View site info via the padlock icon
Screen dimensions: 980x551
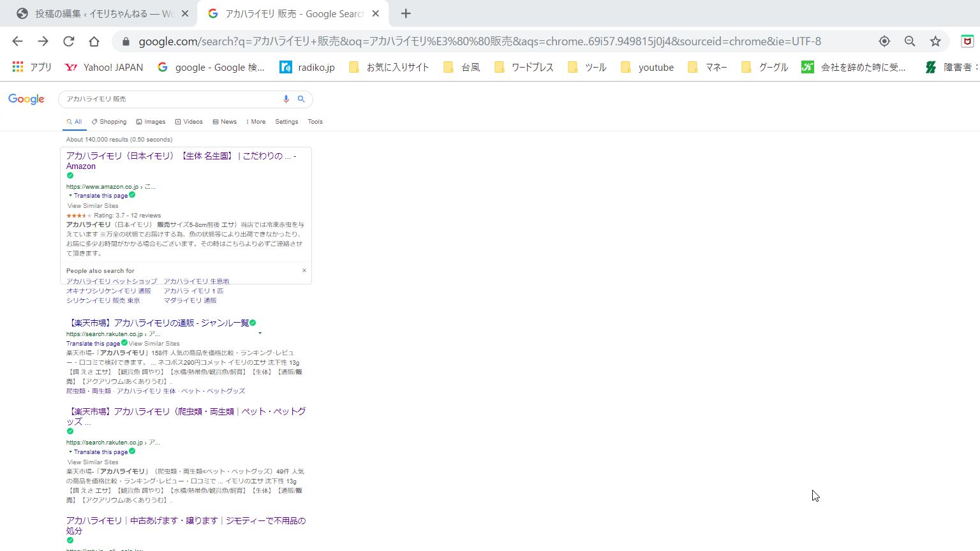click(x=126, y=41)
